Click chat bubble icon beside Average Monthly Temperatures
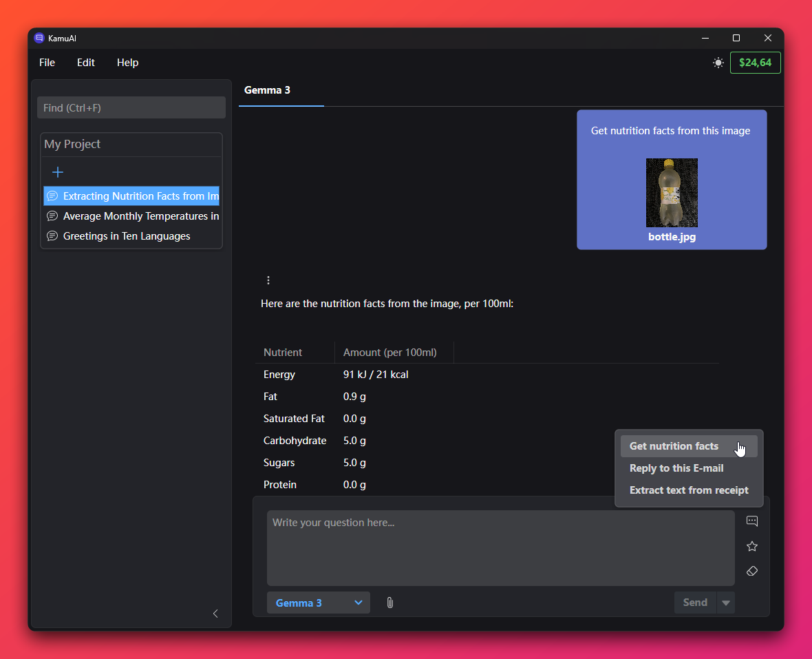 (x=52, y=216)
